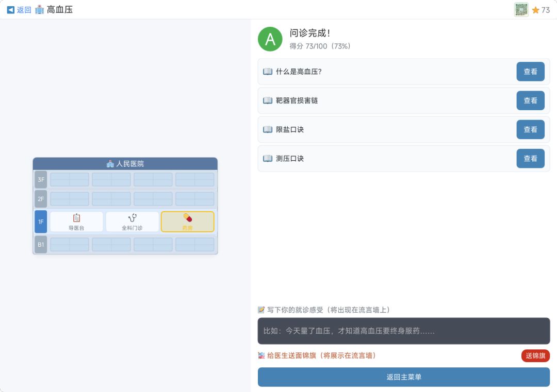The image size is (557, 392).
Task: View the 测压口诀 entry
Action: 530,158
